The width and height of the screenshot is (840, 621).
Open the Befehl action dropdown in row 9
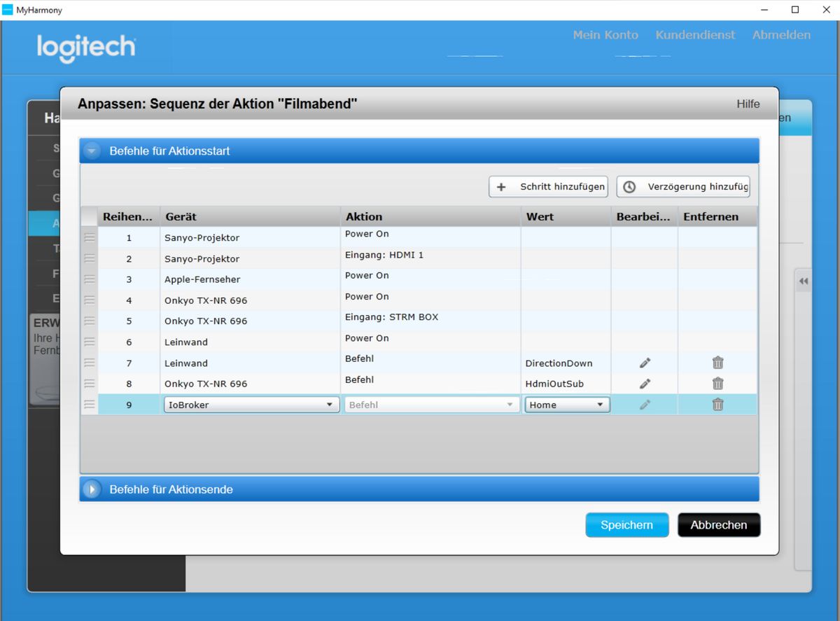coord(432,405)
